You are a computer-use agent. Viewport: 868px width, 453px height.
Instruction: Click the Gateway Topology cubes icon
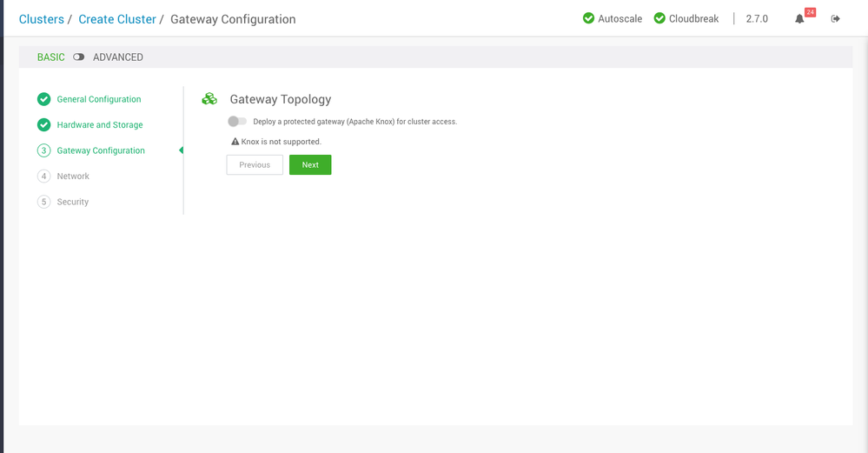(209, 99)
